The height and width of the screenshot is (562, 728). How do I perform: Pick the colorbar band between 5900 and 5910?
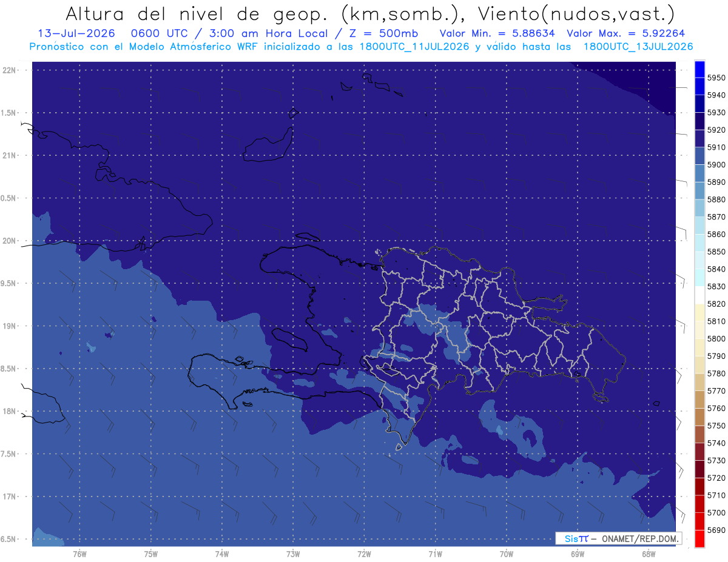pyautogui.click(x=699, y=156)
